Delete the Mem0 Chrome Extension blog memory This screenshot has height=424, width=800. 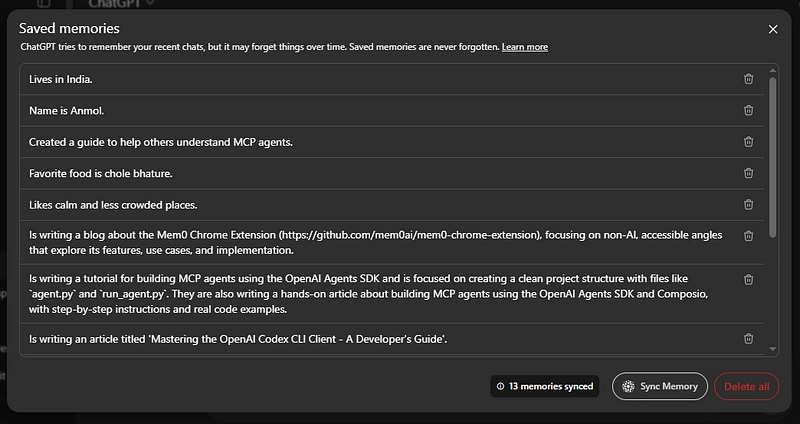(x=748, y=236)
